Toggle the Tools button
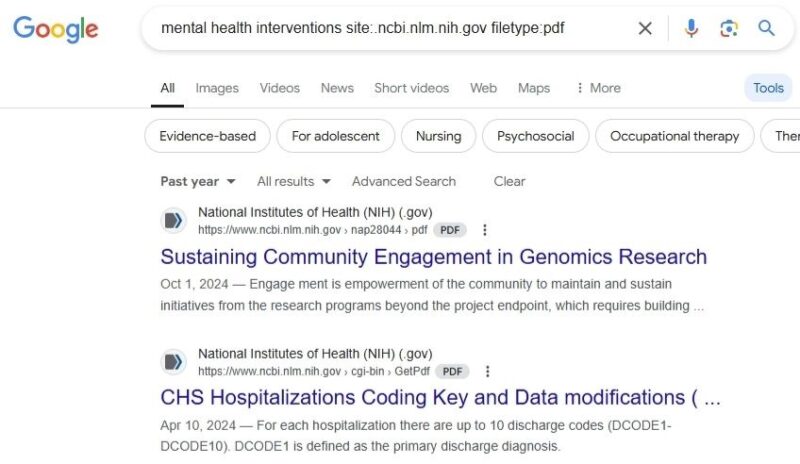This screenshot has height=464, width=800. 768,88
